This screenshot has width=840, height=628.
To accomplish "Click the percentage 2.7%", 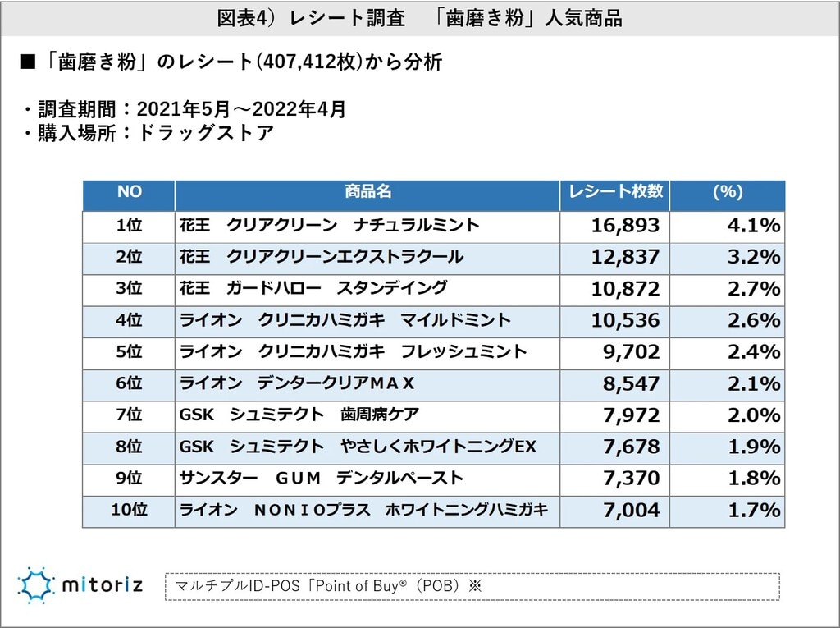I will (x=754, y=288).
